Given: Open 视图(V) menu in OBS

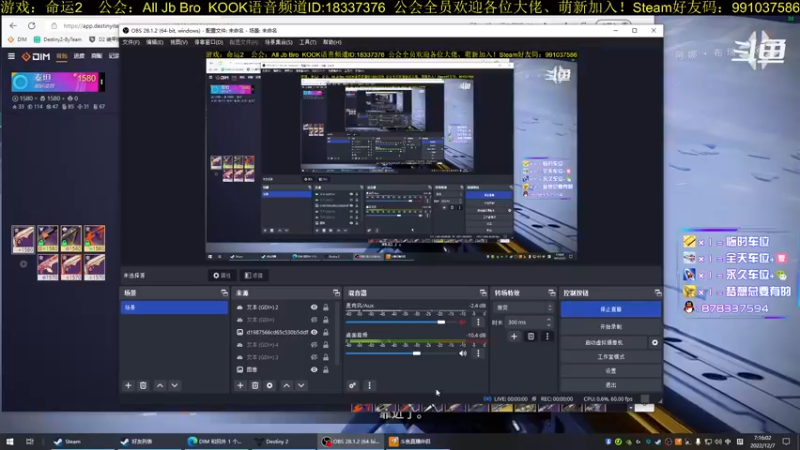Looking at the screenshot, I should tap(179, 42).
